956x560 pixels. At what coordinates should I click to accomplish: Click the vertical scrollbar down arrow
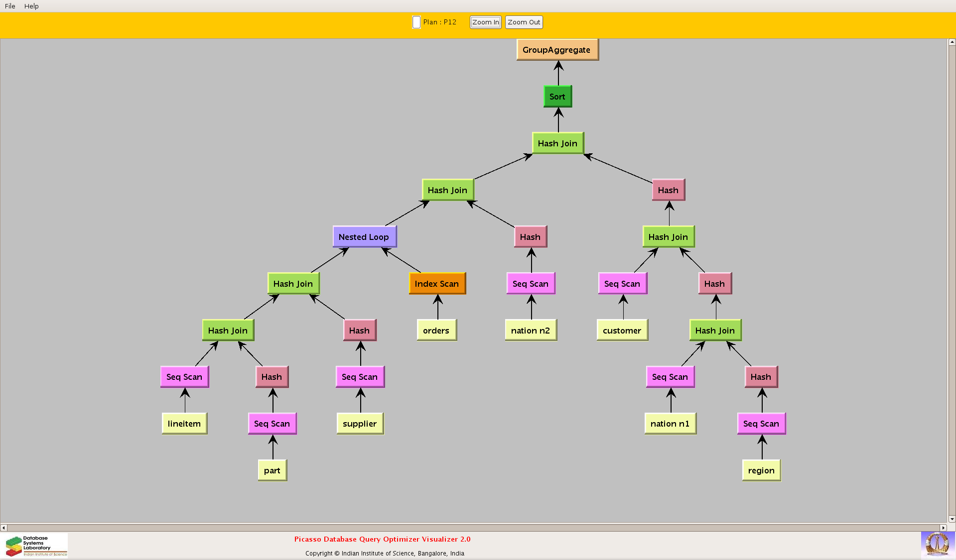coord(952,519)
